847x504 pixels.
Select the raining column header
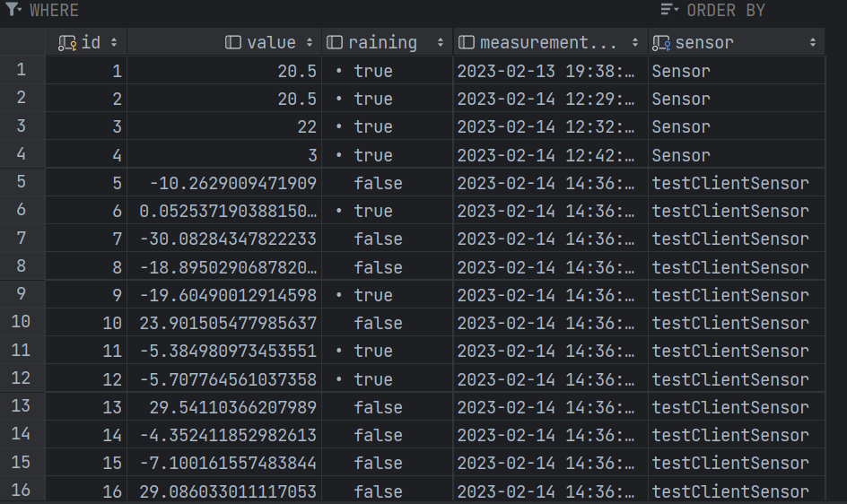coord(388,42)
